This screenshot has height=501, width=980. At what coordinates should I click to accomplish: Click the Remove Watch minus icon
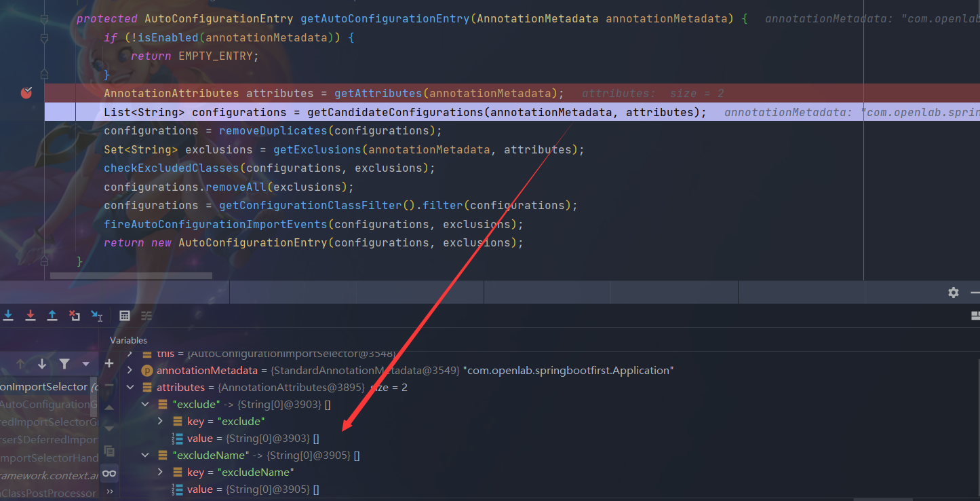pos(109,386)
